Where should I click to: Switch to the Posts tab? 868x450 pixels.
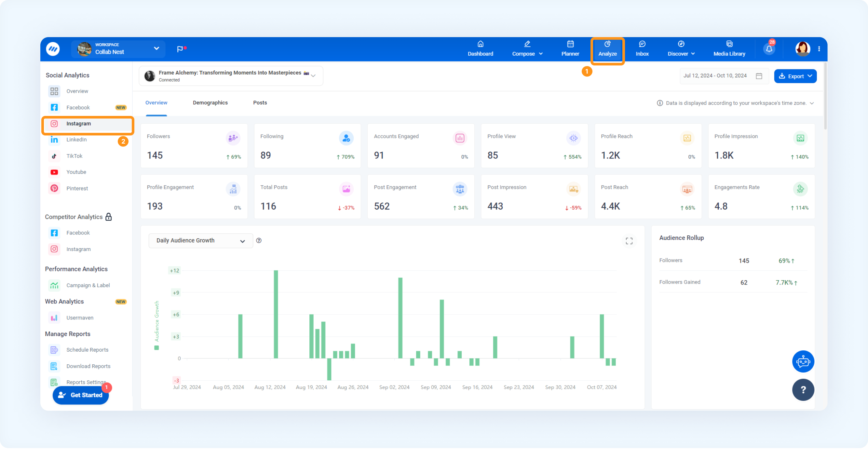pos(260,103)
